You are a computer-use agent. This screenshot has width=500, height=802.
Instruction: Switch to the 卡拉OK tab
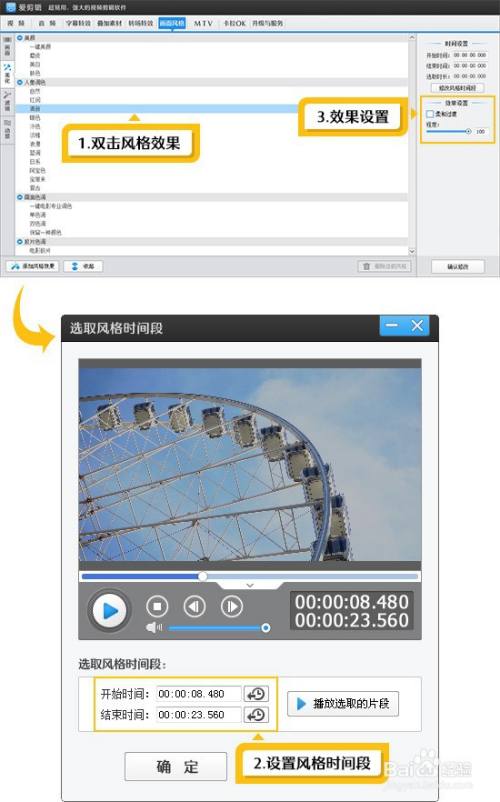click(x=234, y=24)
